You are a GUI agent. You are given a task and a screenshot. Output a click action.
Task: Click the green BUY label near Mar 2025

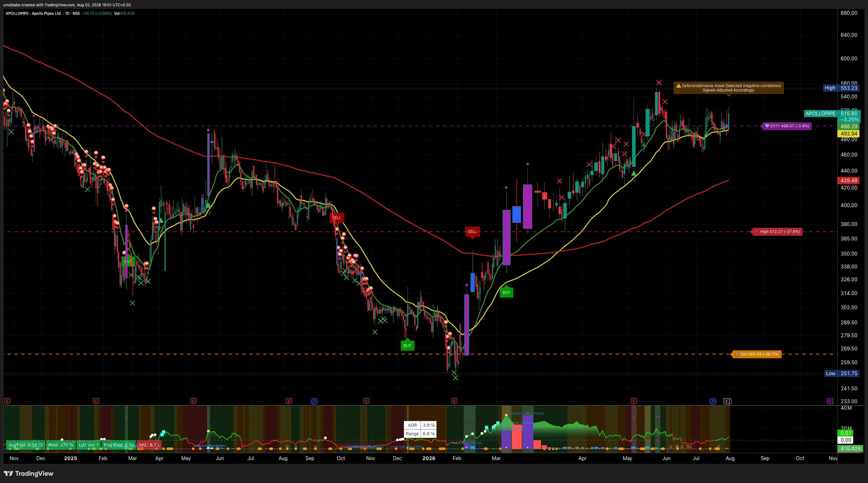128,261
